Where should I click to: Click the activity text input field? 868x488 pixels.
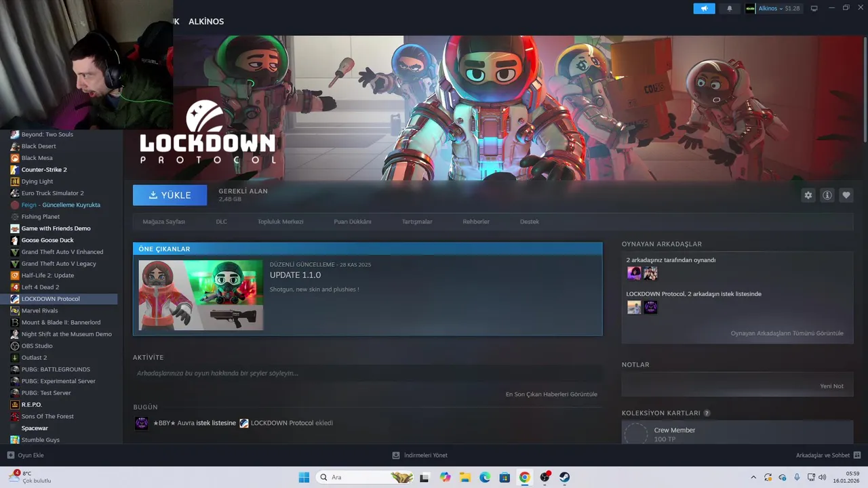(x=367, y=373)
